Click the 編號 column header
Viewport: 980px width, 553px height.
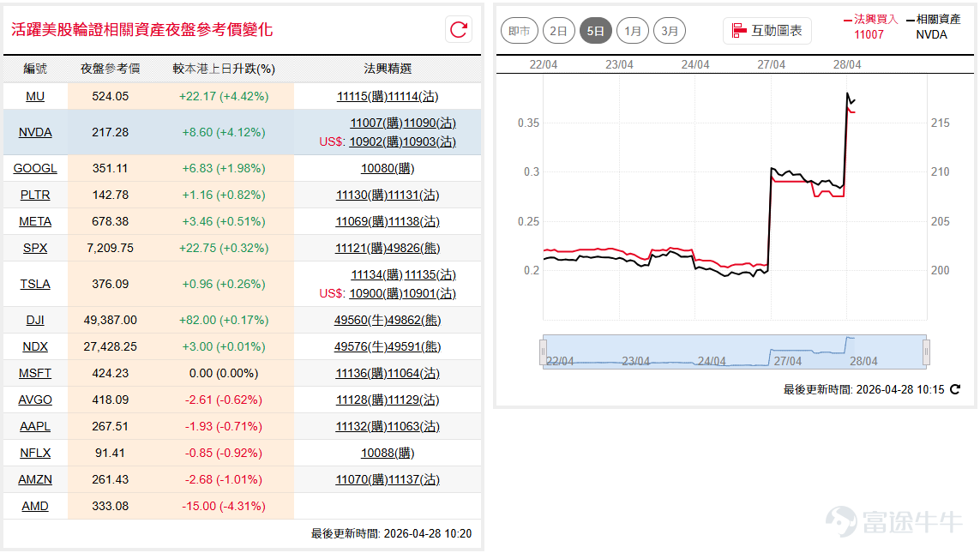click(35, 69)
